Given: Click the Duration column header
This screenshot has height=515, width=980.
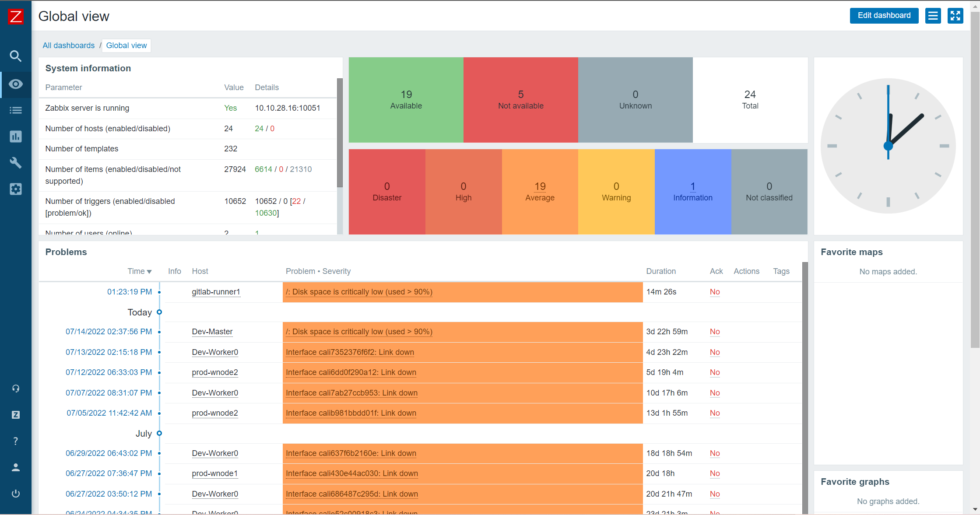Looking at the screenshot, I should [x=661, y=271].
